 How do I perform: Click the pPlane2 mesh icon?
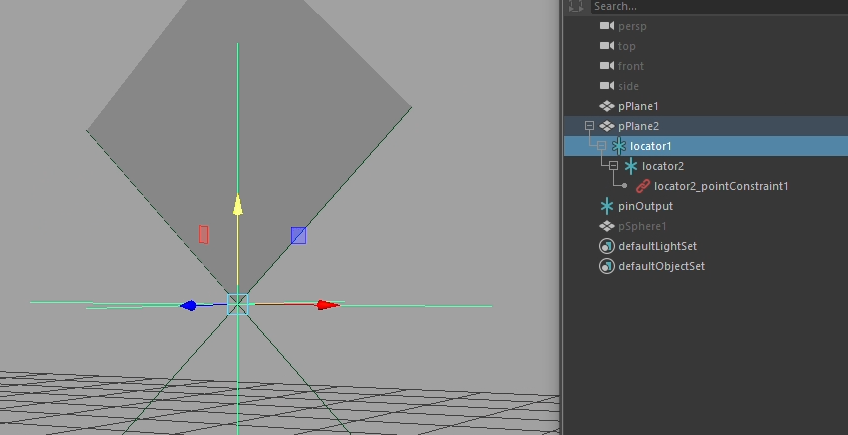pyautogui.click(x=607, y=126)
